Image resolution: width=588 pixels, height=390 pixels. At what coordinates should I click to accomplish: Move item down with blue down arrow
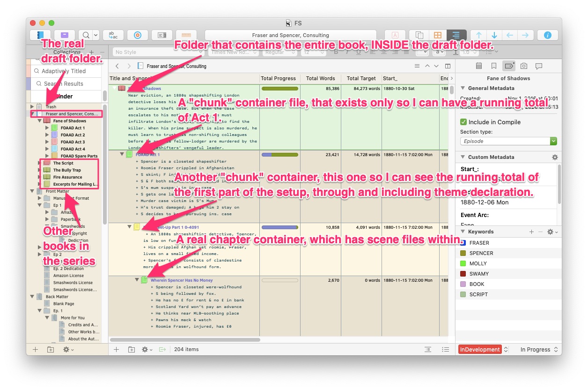coord(494,35)
